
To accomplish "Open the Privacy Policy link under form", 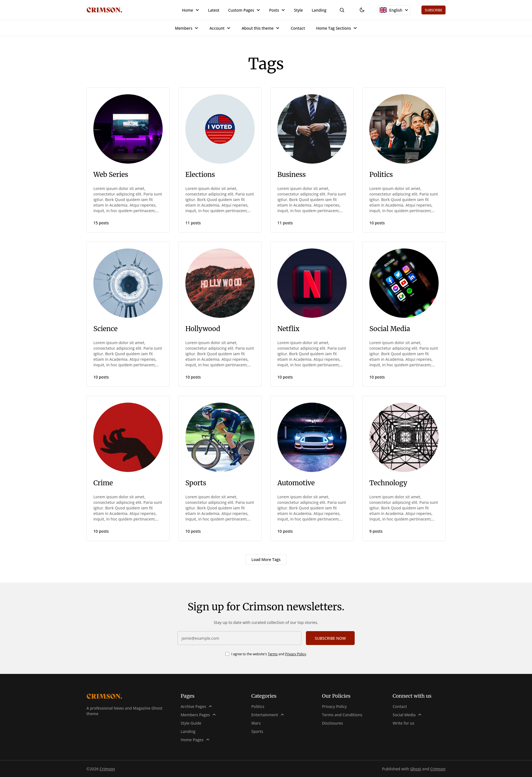I will 295,654.
